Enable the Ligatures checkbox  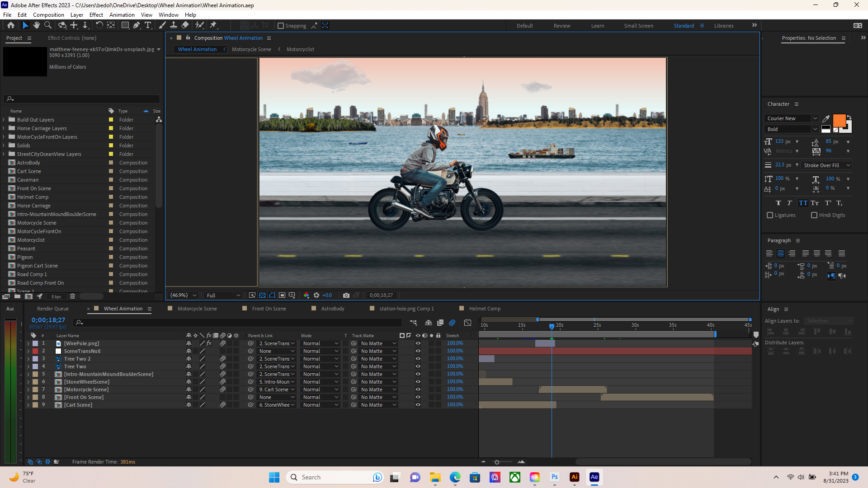[770, 215]
